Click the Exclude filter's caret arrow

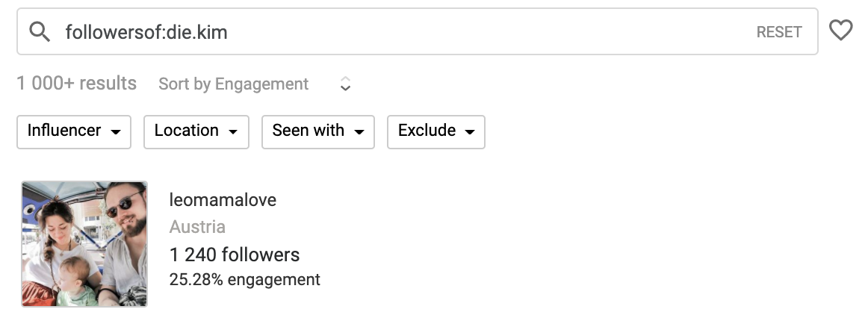coord(469,131)
